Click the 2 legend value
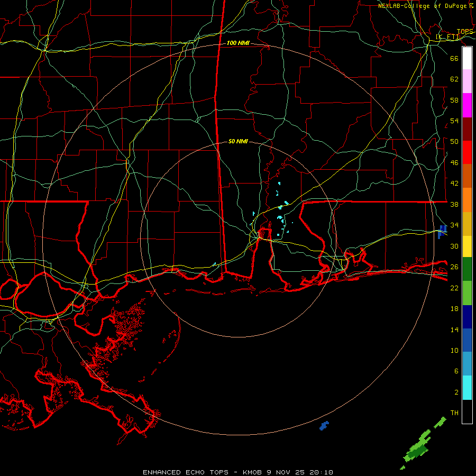This screenshot has width=476, height=476. point(456,392)
